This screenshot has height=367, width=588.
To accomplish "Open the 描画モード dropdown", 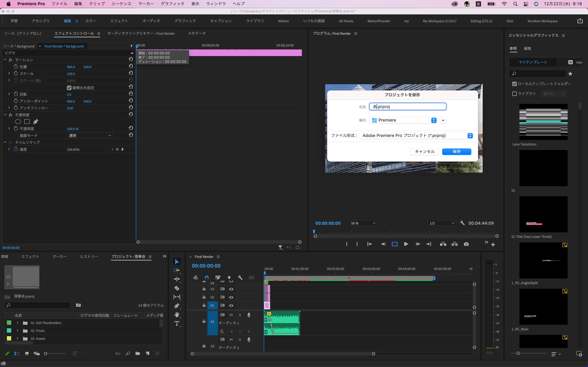I will (90, 135).
